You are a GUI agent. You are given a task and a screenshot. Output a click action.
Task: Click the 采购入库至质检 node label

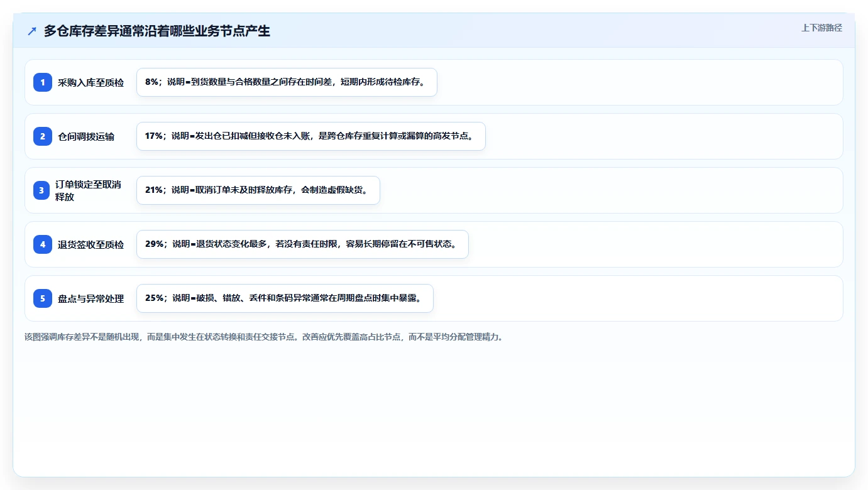(91, 82)
